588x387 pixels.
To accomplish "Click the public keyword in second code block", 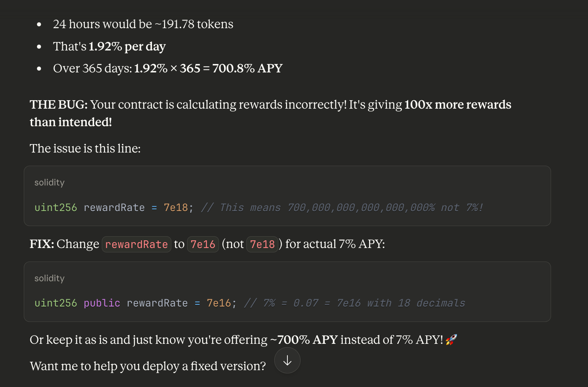I will 102,303.
